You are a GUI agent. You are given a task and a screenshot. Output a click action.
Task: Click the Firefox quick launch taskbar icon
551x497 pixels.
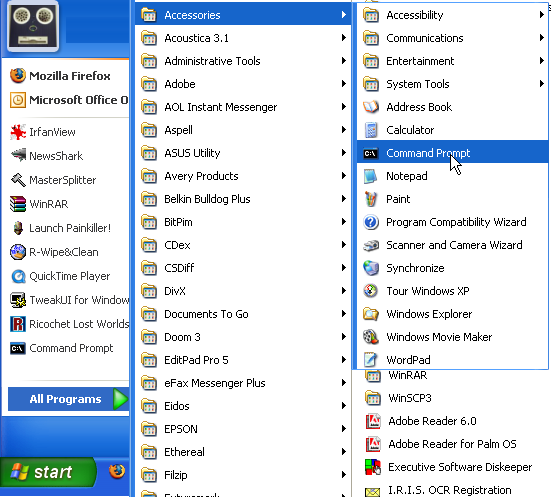coord(117,471)
